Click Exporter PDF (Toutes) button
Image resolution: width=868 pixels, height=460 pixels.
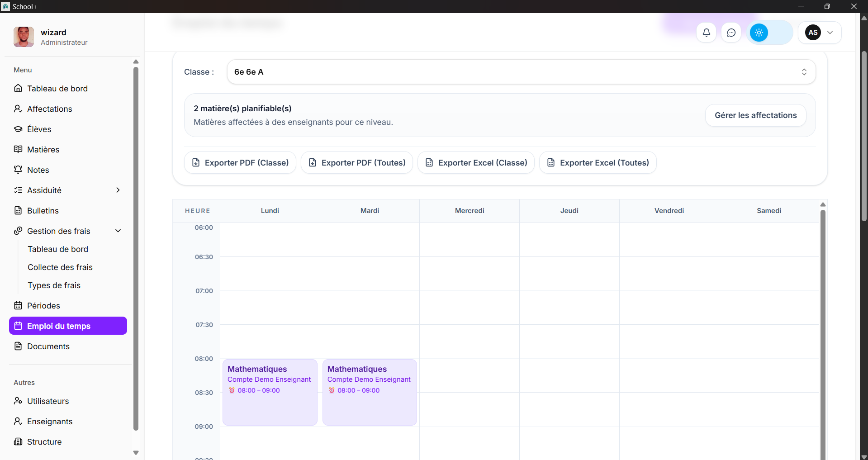pos(356,162)
